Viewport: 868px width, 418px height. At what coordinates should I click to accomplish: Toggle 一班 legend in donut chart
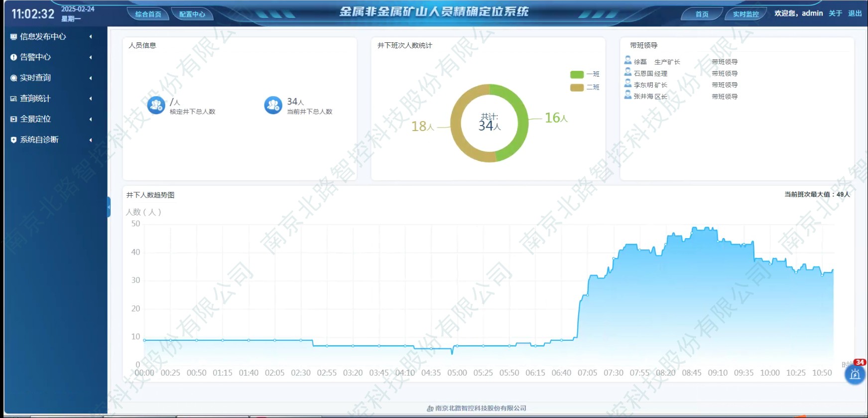(x=585, y=74)
